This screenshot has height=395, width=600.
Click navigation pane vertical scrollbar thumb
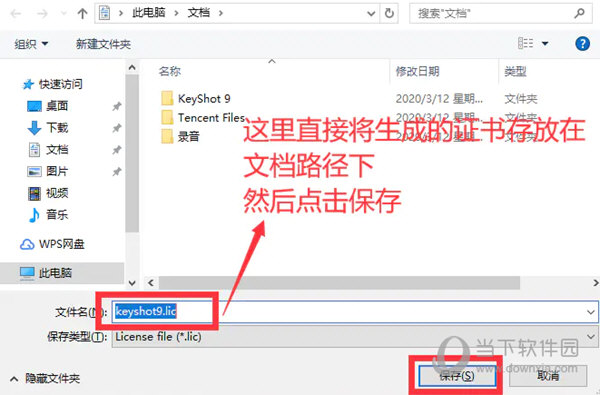point(132,153)
